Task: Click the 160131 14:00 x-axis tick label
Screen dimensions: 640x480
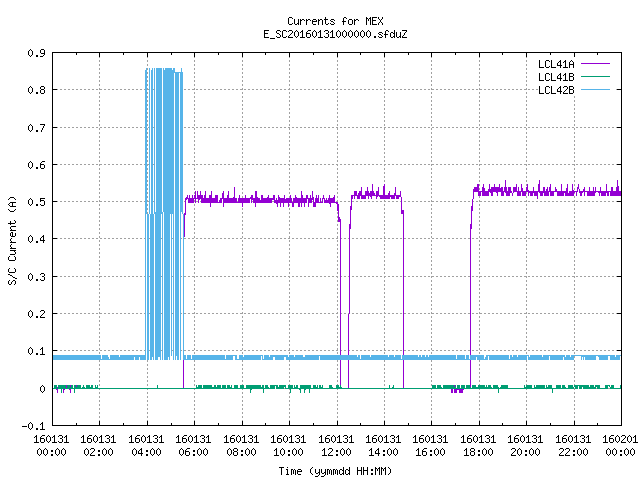Action: click(x=383, y=446)
